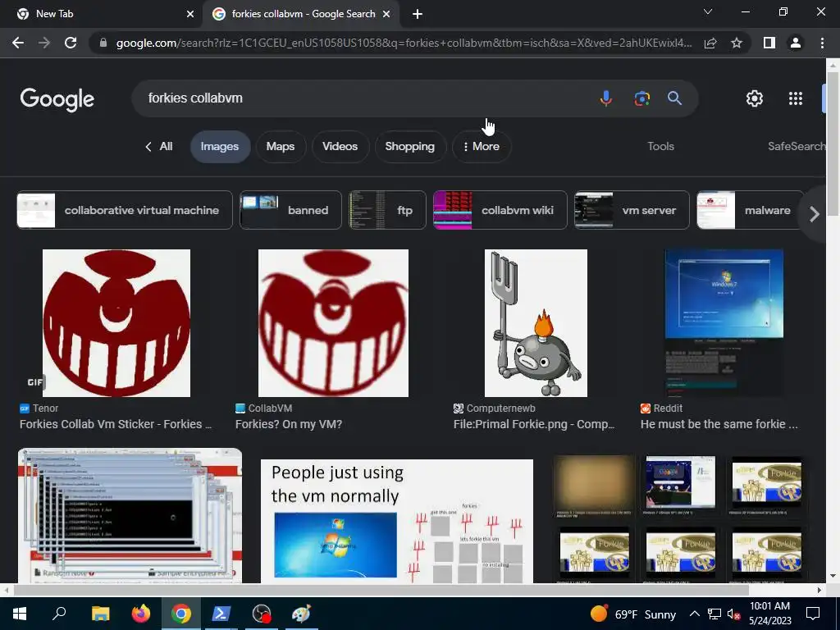Select the malware suggestion chip

[750, 210]
